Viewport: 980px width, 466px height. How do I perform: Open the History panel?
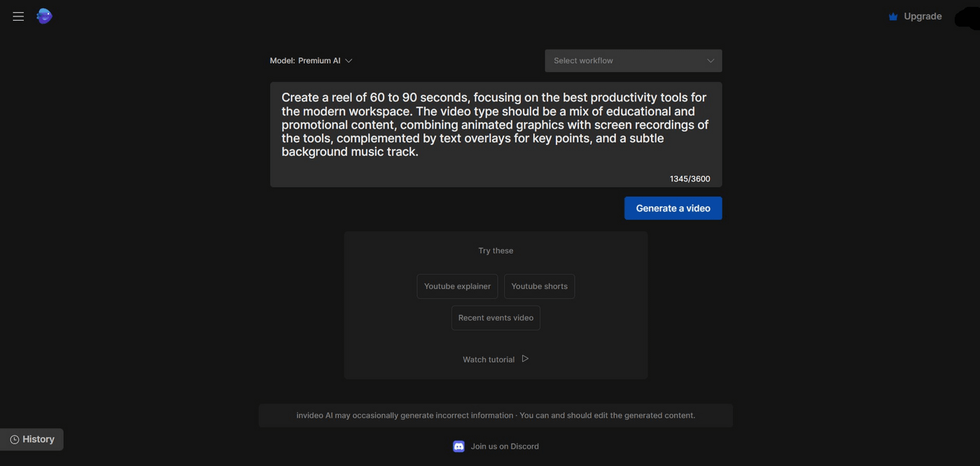pyautogui.click(x=31, y=439)
